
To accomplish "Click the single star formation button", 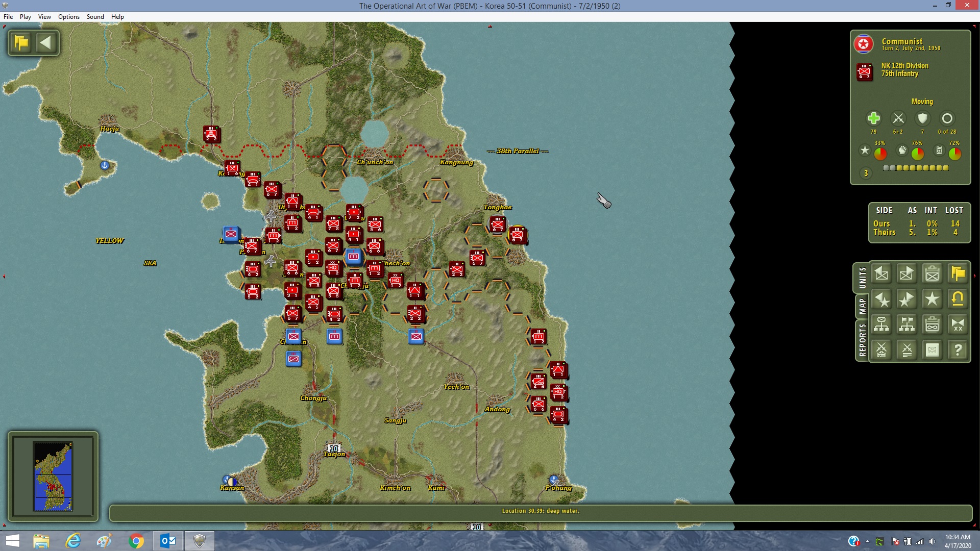I will click(933, 299).
